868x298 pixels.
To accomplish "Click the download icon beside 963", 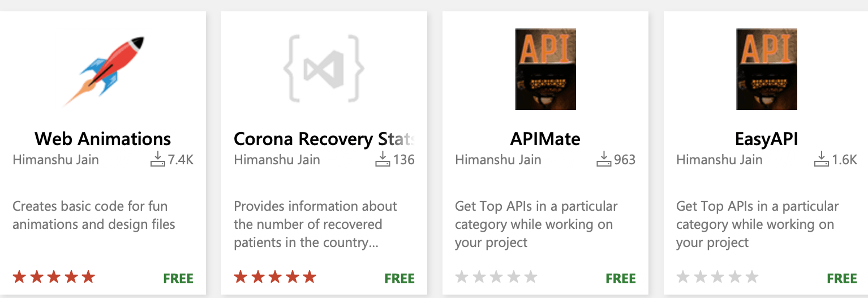I will pyautogui.click(x=604, y=159).
